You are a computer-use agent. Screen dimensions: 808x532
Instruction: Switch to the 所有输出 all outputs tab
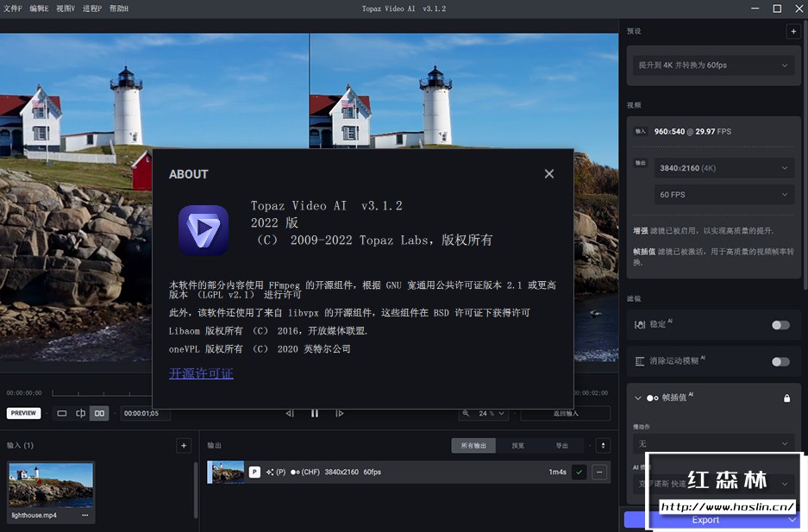[473, 446]
